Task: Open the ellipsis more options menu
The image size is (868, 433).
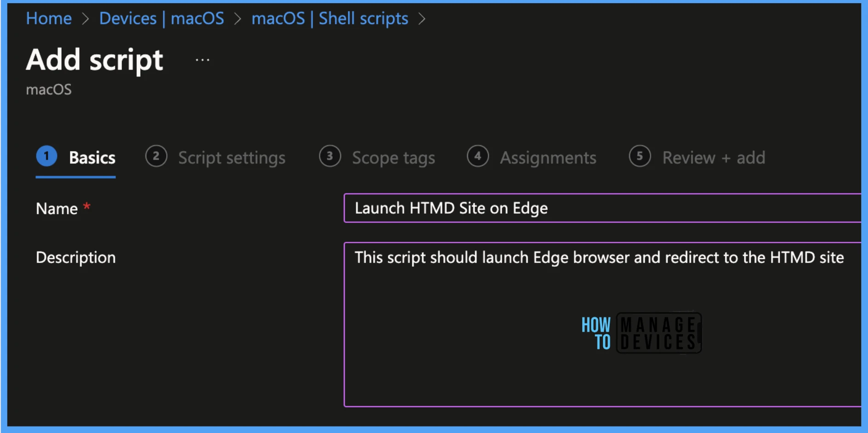Action: click(x=203, y=60)
